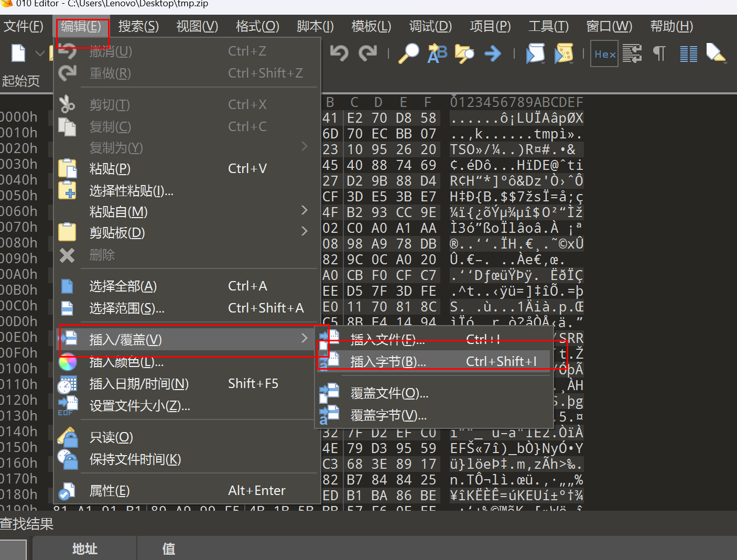Click the properties document check icon

pyautogui.click(x=67, y=491)
